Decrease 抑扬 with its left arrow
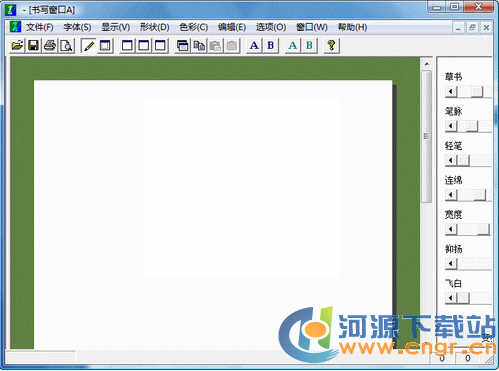The height and width of the screenshot is (371, 499). [451, 263]
